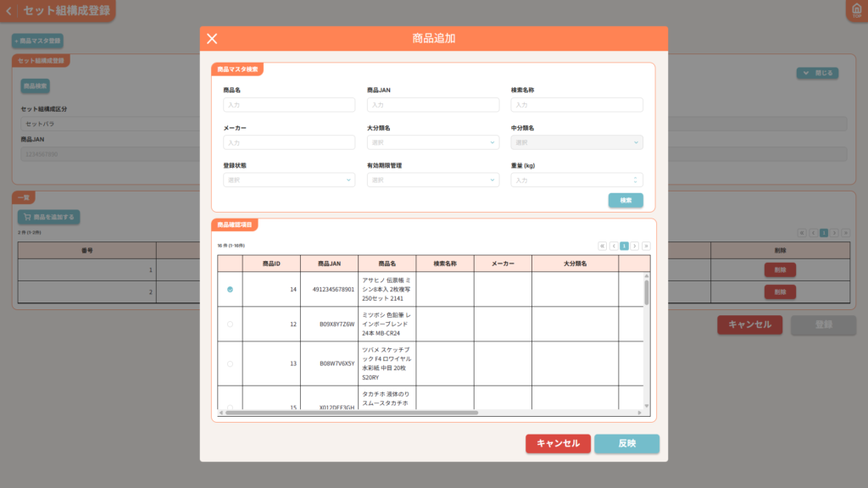This screenshot has height=488, width=868.
Task: Click the 商品検索 button in the background
Action: click(x=35, y=86)
